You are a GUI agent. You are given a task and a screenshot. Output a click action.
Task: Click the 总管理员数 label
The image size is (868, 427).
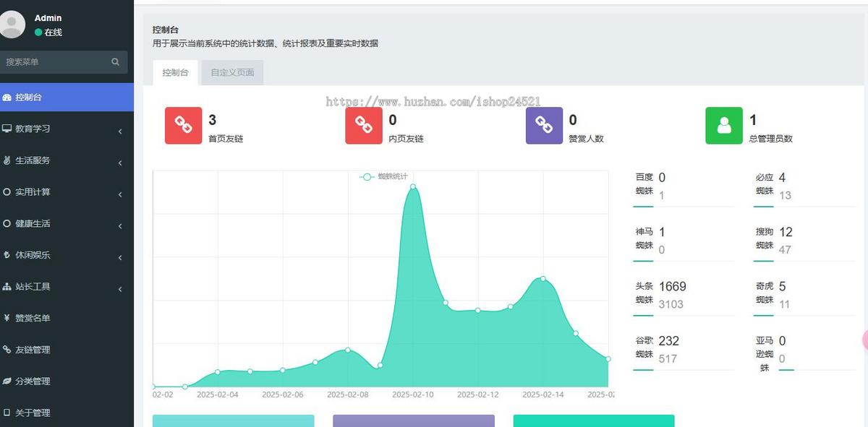click(771, 139)
